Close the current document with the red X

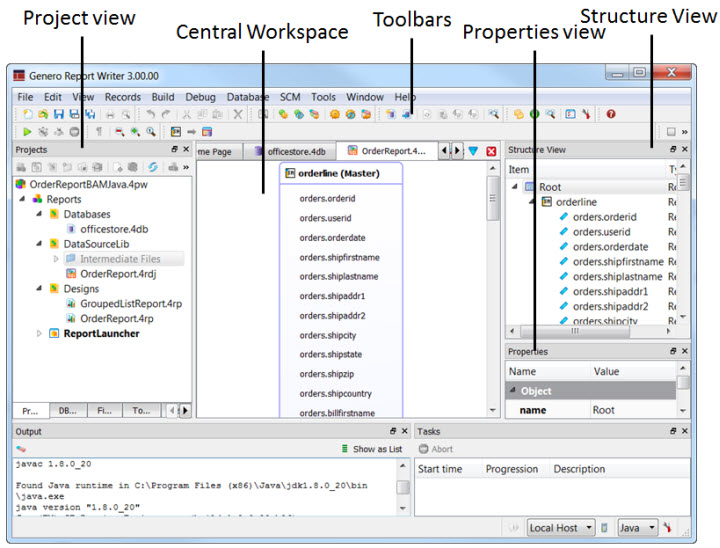pyautogui.click(x=491, y=151)
